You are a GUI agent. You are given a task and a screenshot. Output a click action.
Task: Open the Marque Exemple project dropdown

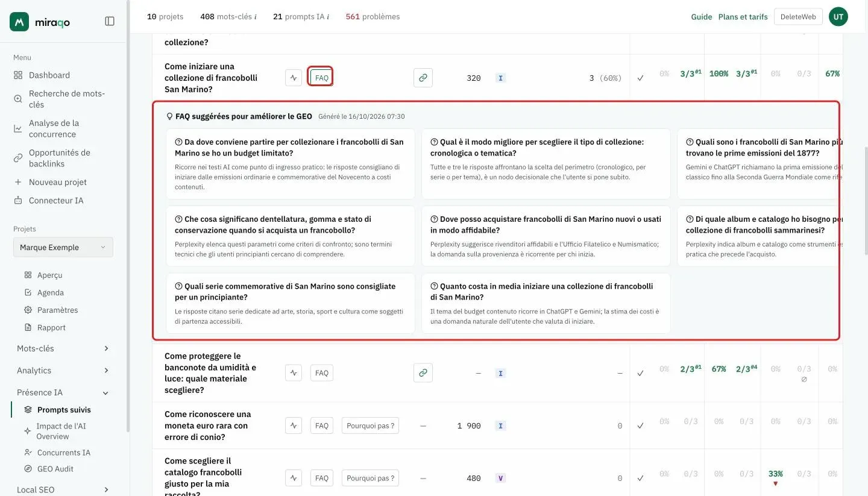pyautogui.click(x=63, y=247)
